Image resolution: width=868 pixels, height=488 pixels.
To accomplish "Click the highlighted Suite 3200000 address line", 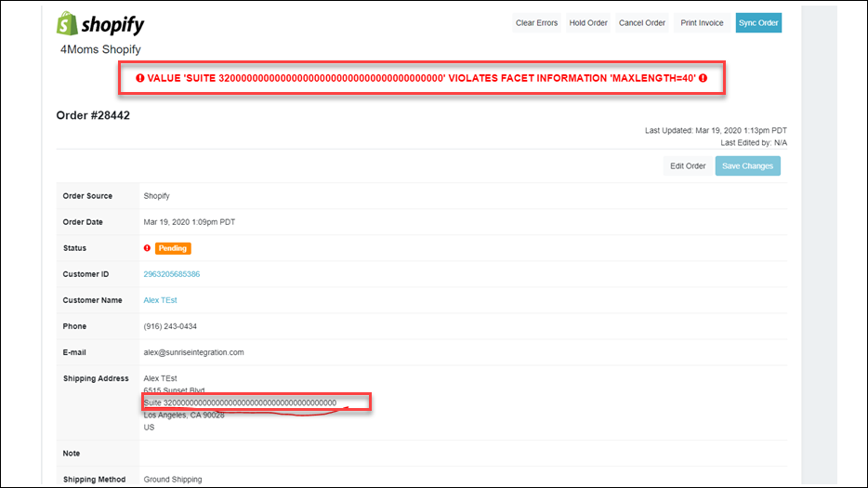I will click(240, 402).
